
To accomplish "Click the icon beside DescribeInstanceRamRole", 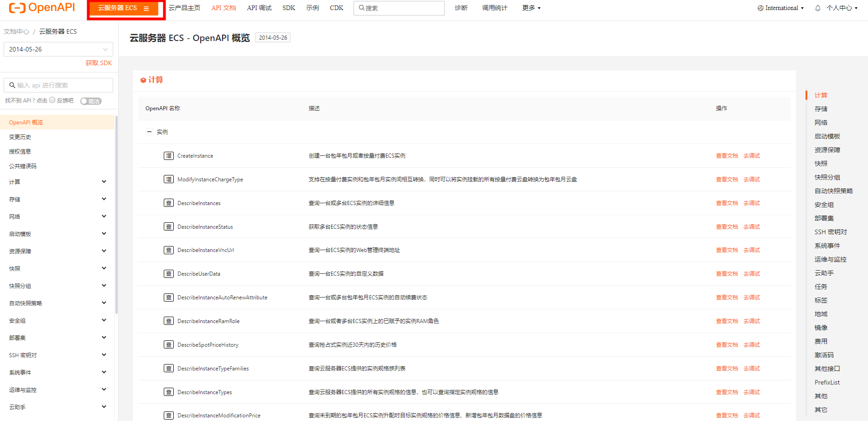I will point(169,321).
